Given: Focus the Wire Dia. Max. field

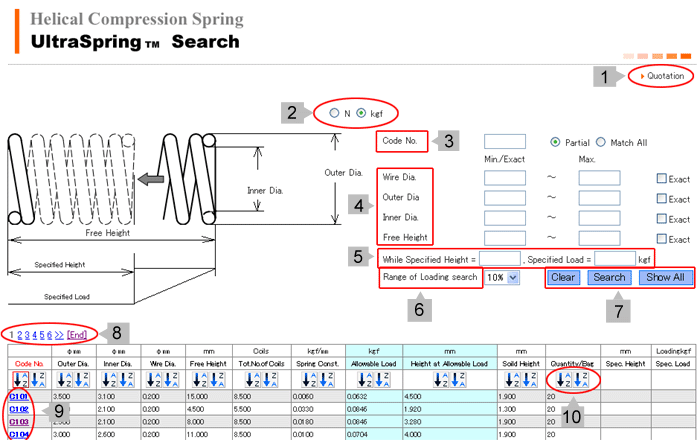Looking at the screenshot, I should click(600, 178).
